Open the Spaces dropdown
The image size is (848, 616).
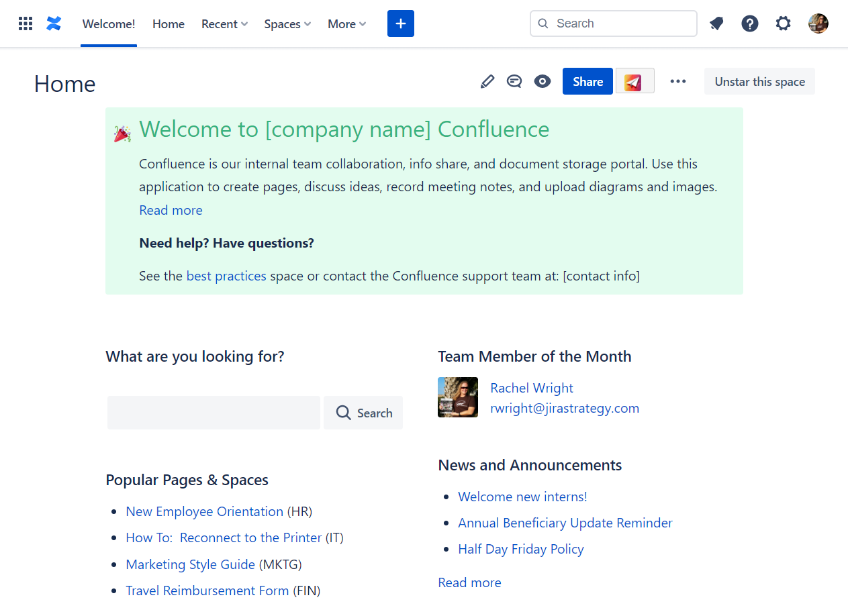[x=287, y=23]
